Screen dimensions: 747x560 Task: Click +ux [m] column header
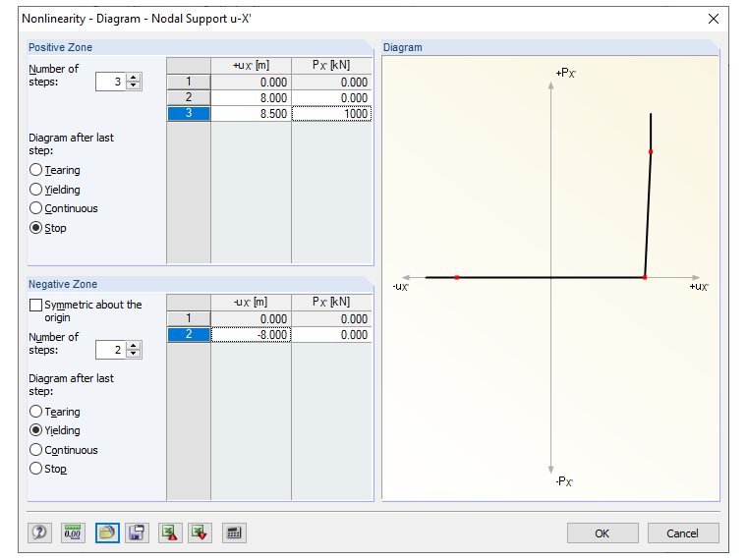251,65
